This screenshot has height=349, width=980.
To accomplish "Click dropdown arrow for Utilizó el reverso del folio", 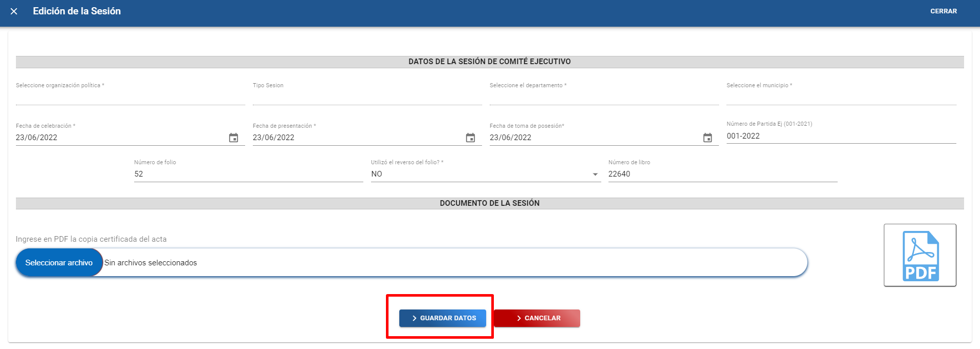I will pos(595,174).
